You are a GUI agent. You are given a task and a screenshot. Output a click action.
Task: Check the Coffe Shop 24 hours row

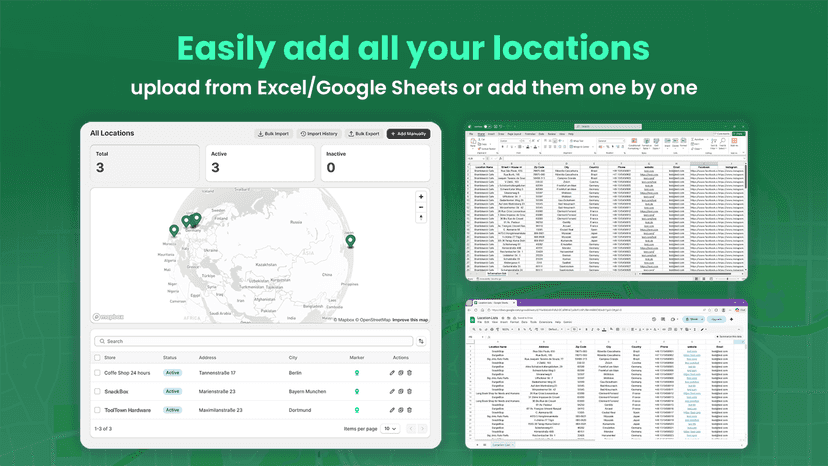coord(97,372)
